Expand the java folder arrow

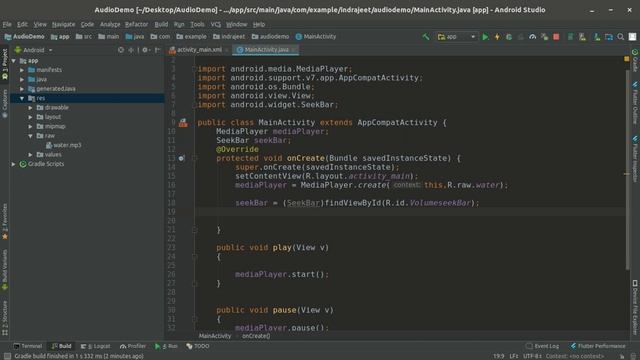point(22,79)
